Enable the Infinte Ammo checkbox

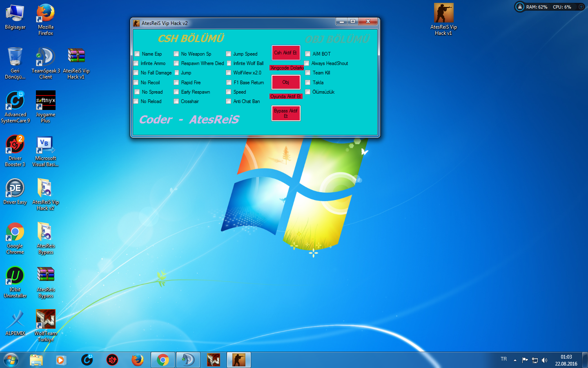click(x=136, y=63)
